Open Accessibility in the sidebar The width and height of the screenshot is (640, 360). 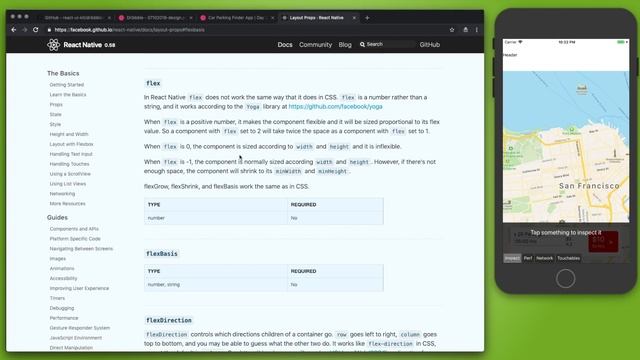(63, 278)
